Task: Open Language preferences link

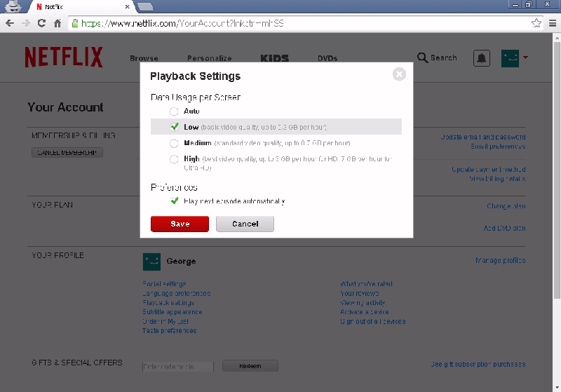Action: click(177, 293)
